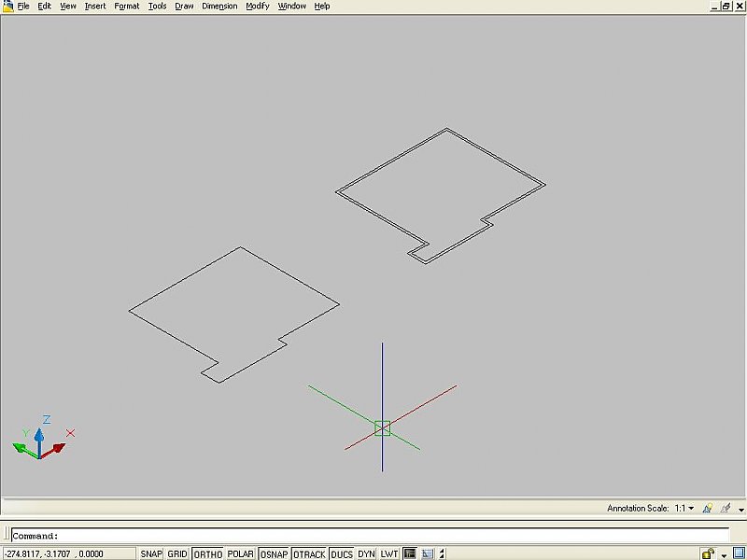The width and height of the screenshot is (747, 560).
Task: Open the Help menu
Action: [x=322, y=7]
